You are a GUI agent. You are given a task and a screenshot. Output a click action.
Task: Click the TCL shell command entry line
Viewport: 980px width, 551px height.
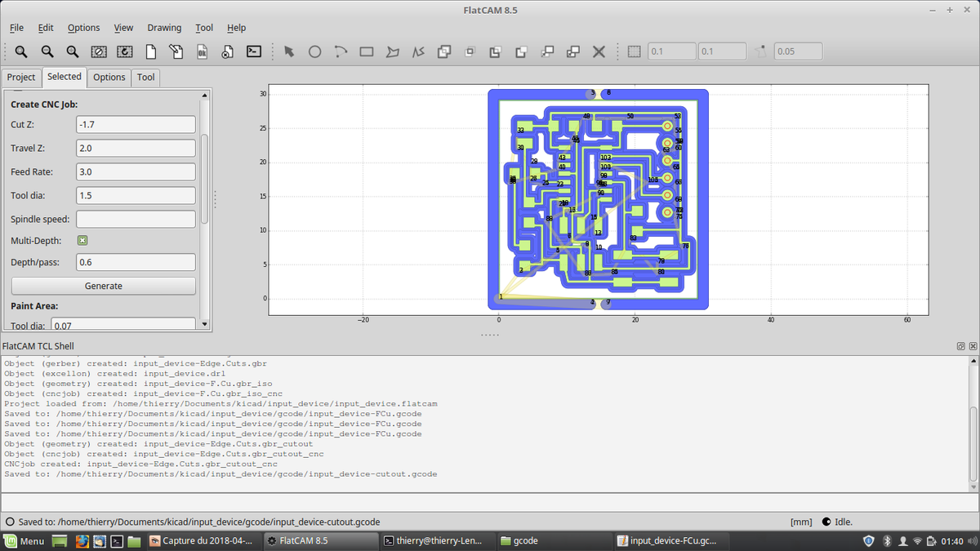click(x=490, y=504)
